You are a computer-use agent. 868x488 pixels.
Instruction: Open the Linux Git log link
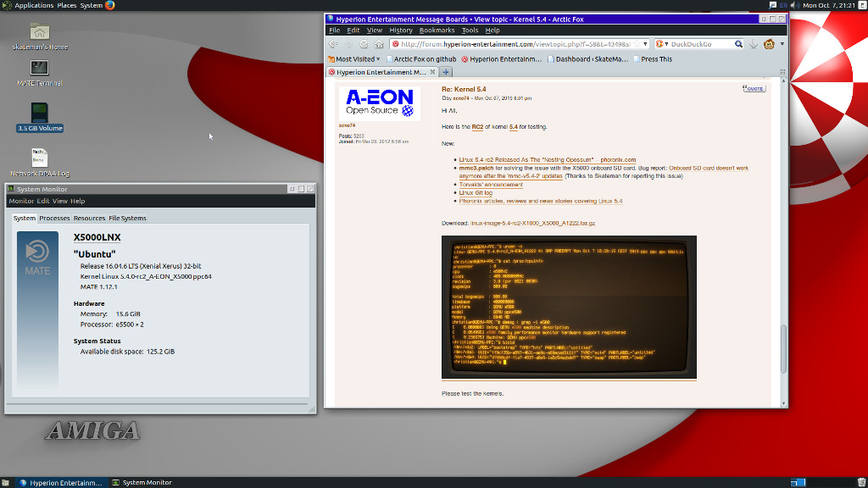pos(475,193)
